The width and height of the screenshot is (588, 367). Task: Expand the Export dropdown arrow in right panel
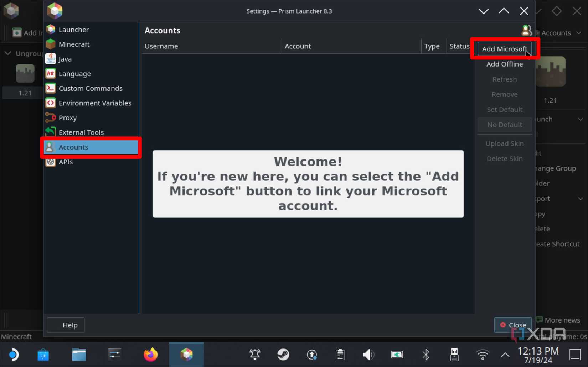581,199
